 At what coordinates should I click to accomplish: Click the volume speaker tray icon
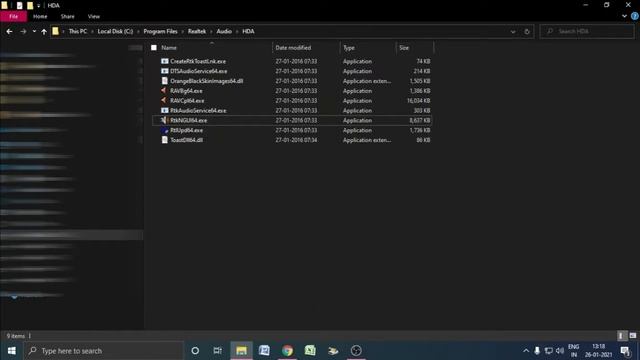[x=560, y=351]
